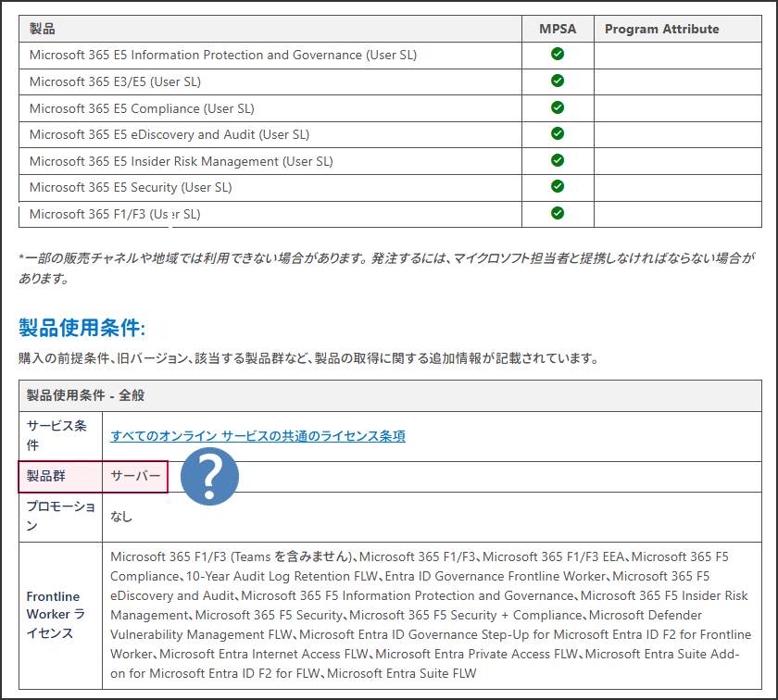Click the MPSA check icon for E5 eDiscovery and Audit row
The width and height of the screenshot is (778, 700).
point(558,133)
